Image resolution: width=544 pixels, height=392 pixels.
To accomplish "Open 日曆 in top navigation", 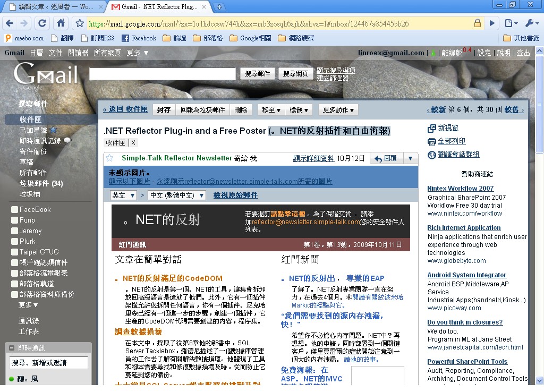I will 37,53.
